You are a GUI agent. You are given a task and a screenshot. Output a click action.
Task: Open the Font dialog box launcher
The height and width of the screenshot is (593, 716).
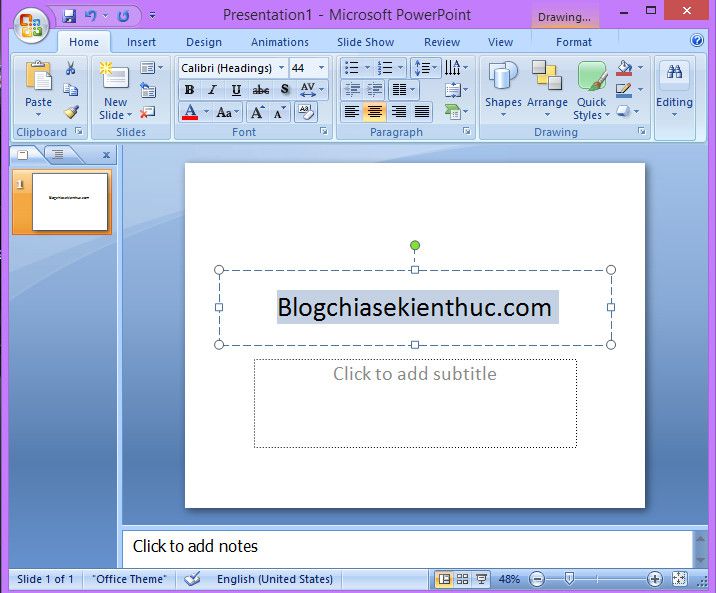[x=324, y=131]
